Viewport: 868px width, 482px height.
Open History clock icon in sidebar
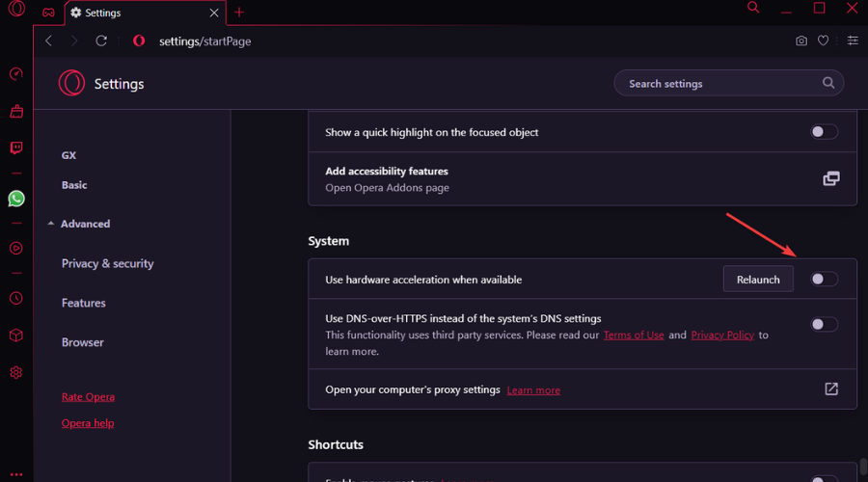coord(16,298)
